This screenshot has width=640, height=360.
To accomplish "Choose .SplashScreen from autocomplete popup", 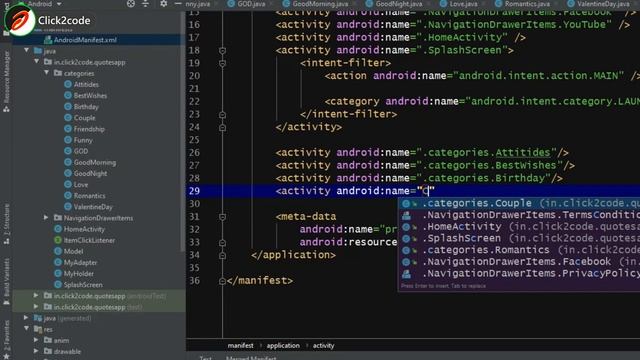I will pyautogui.click(x=519, y=238).
